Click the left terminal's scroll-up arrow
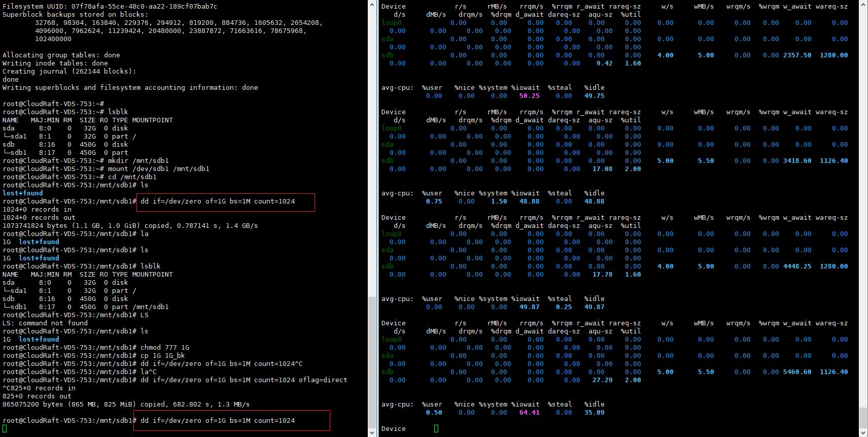The height and width of the screenshot is (437, 868). pyautogui.click(x=372, y=4)
